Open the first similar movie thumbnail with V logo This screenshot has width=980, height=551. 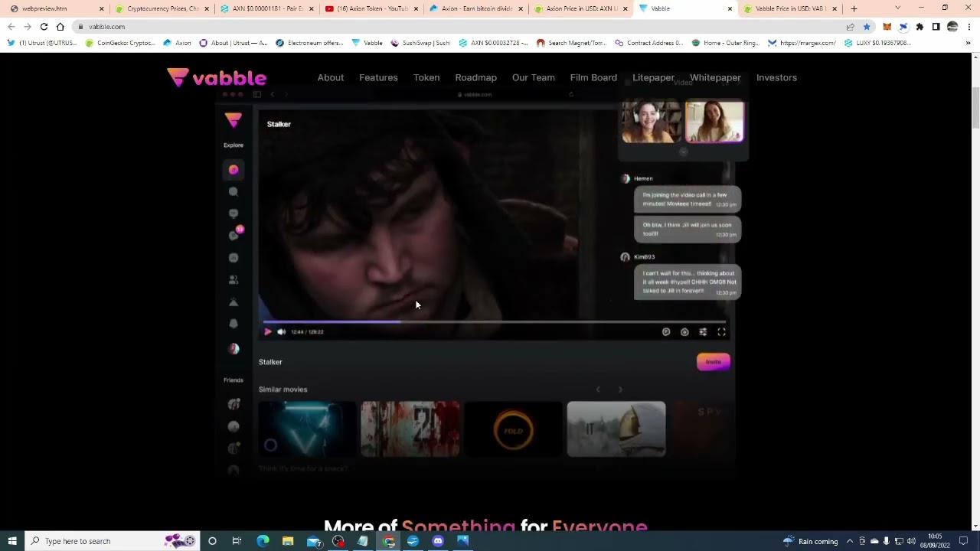(307, 429)
